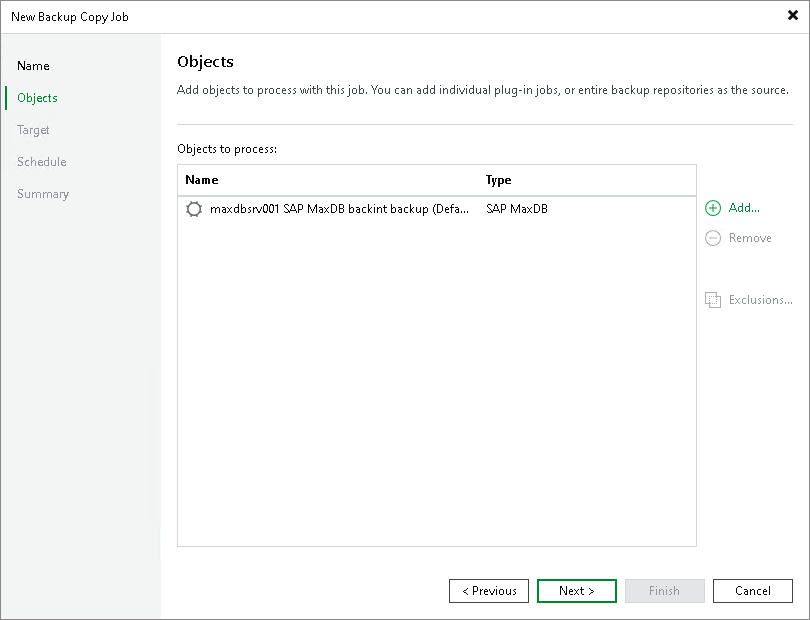Click the Finish button
Image resolution: width=810 pixels, height=620 pixels.
(x=664, y=591)
